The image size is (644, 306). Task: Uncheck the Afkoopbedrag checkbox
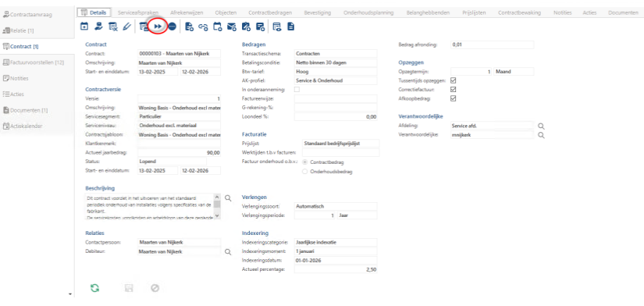(x=454, y=98)
